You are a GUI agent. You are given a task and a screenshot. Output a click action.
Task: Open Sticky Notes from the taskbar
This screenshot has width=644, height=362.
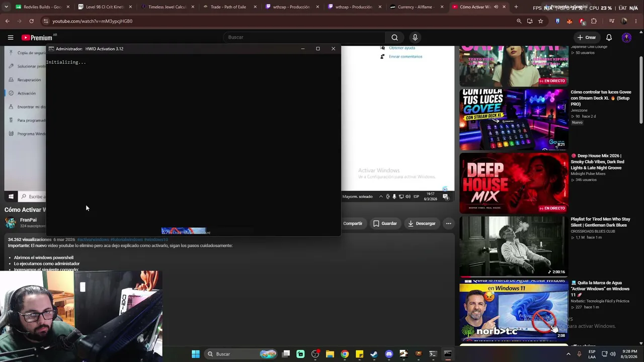(359, 354)
